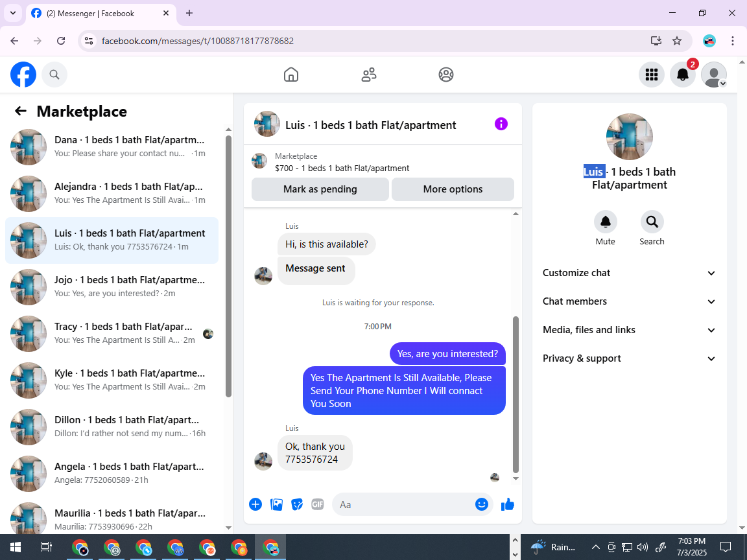Open the Facebook menu grid icon
Image resolution: width=747 pixels, height=560 pixels.
pos(651,75)
